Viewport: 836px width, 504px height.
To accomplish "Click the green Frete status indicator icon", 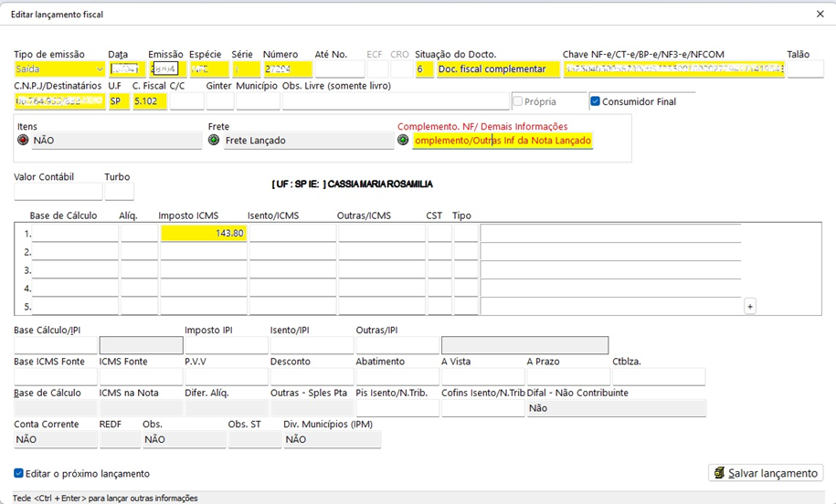I will (214, 140).
